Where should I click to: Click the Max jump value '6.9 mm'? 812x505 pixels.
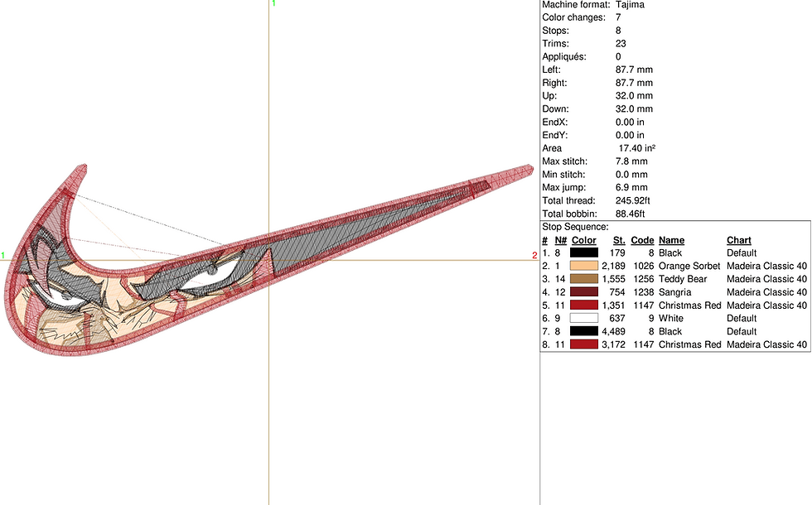pos(631,188)
